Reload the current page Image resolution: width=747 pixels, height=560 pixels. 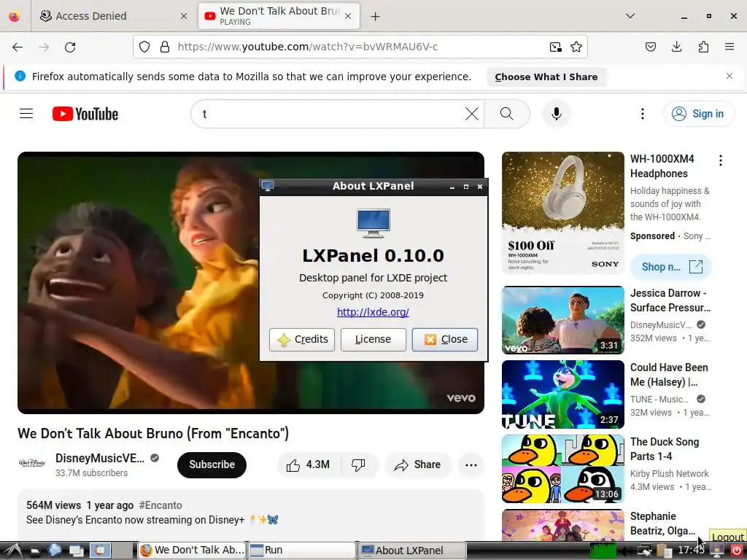pos(70,47)
